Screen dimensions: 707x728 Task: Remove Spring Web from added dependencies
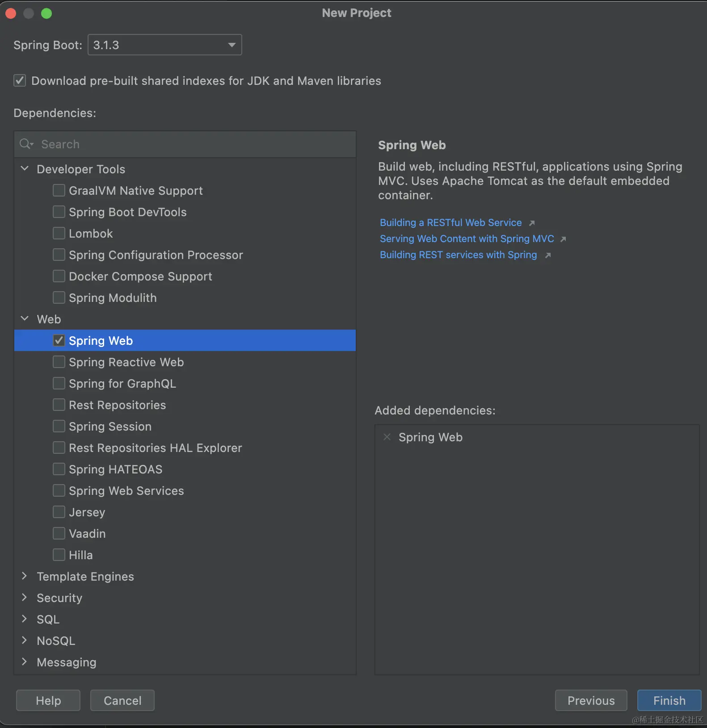[x=387, y=437]
